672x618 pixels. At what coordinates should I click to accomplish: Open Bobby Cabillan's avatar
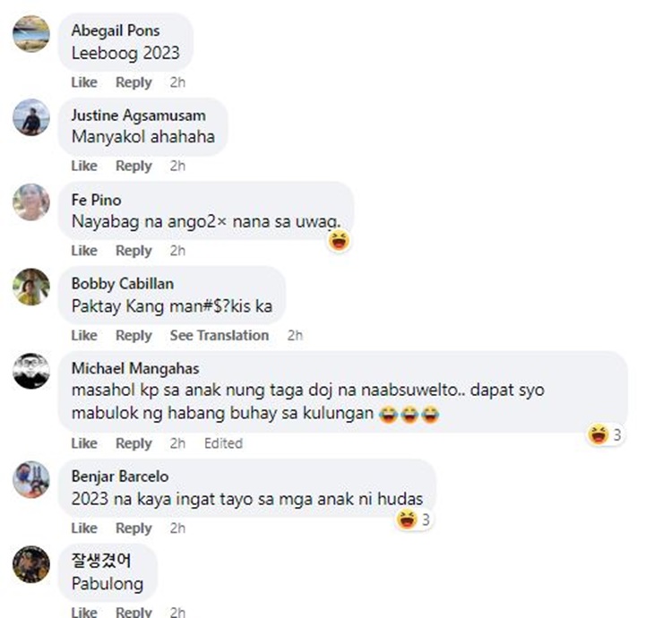click(x=31, y=287)
